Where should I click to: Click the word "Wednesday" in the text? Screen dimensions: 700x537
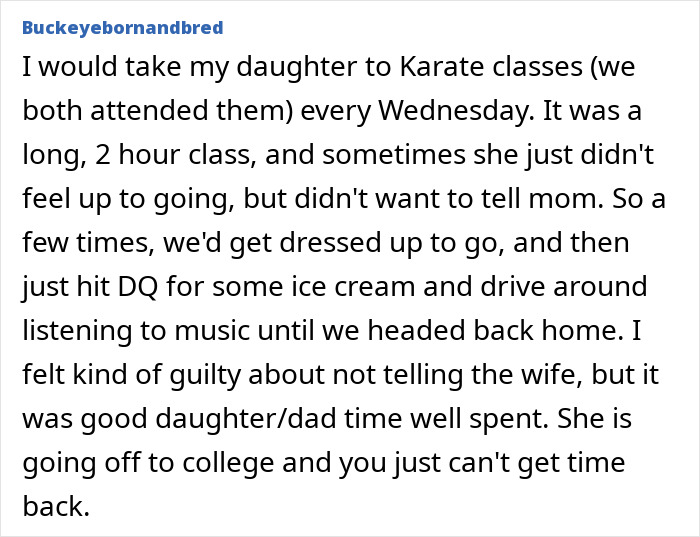453,110
